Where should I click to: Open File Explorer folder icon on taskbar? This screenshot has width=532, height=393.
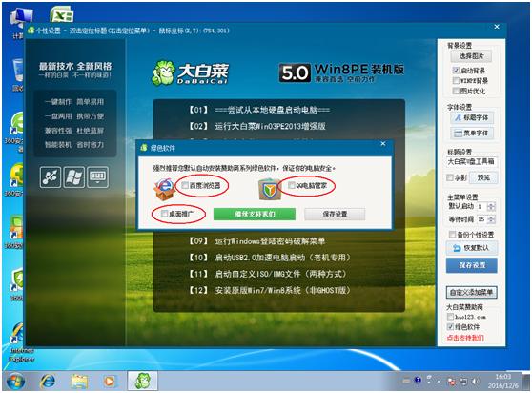click(x=79, y=381)
